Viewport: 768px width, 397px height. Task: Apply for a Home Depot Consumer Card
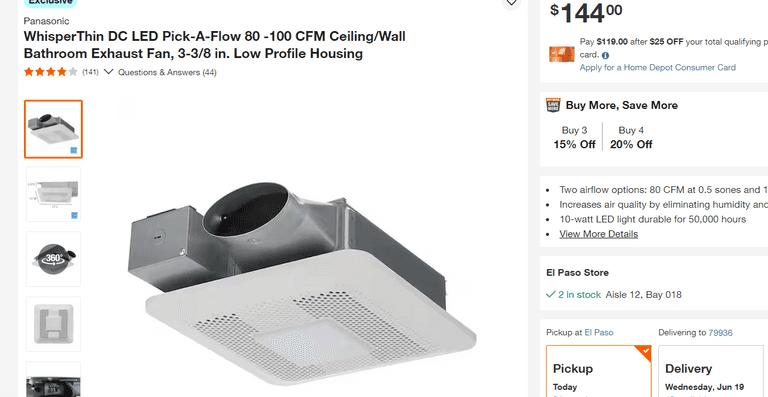click(657, 68)
